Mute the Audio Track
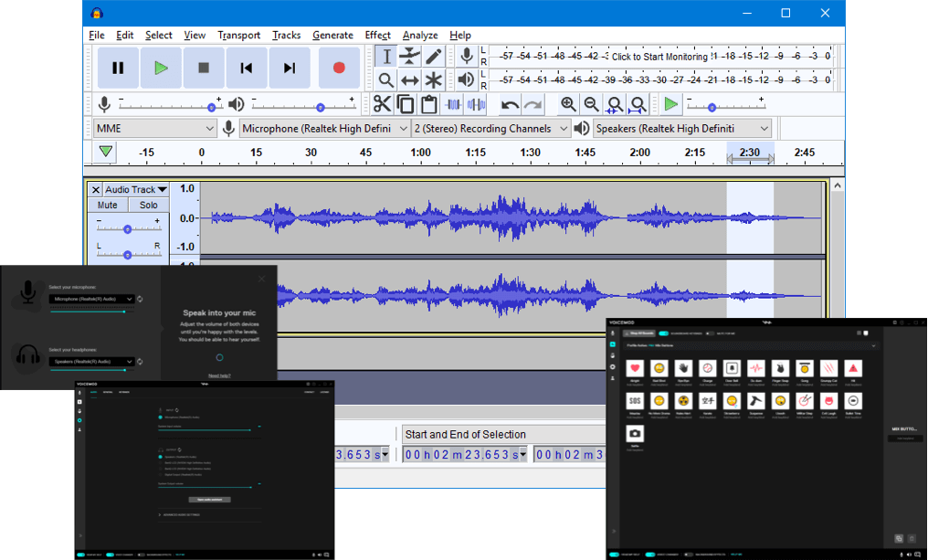This screenshot has height=560, width=928. 107,205
